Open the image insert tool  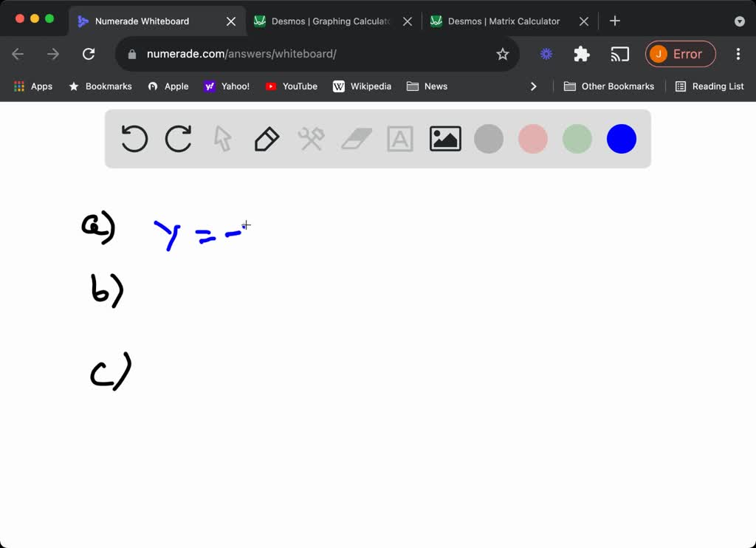click(x=444, y=138)
